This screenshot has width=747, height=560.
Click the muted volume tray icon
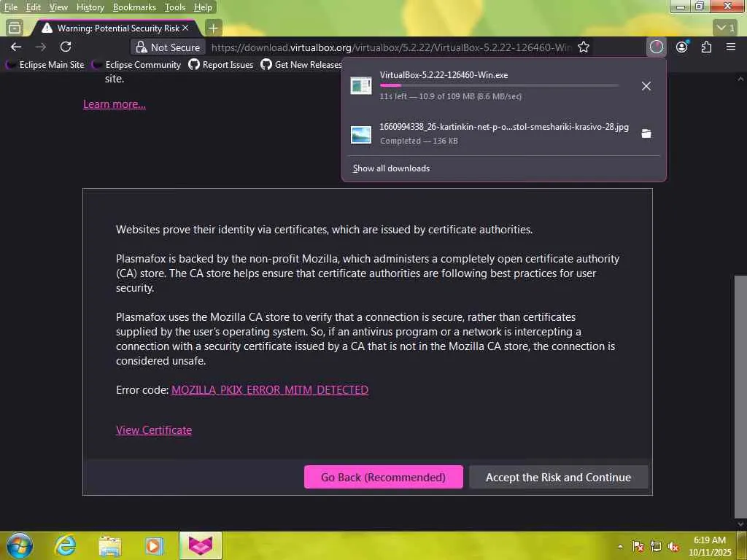pyautogui.click(x=673, y=546)
